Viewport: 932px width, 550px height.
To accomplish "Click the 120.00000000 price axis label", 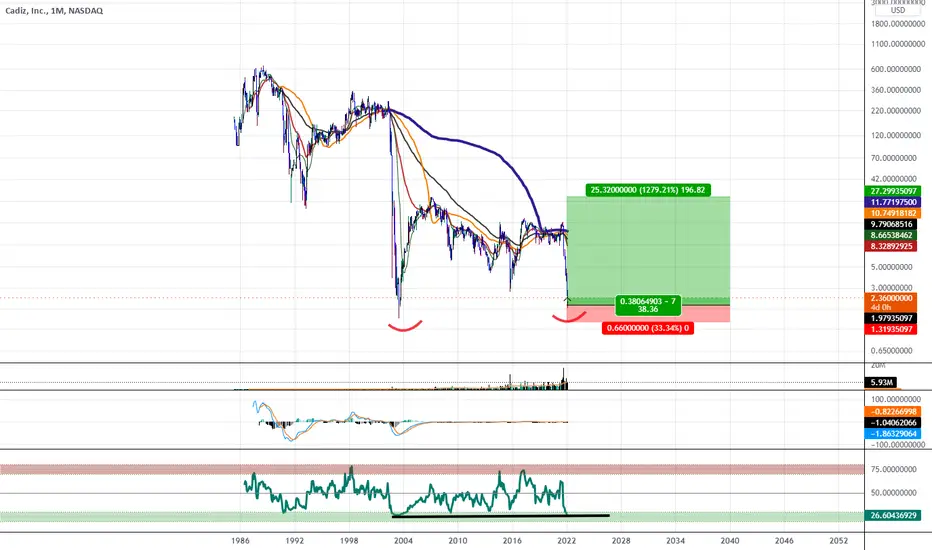I will 898,136.
